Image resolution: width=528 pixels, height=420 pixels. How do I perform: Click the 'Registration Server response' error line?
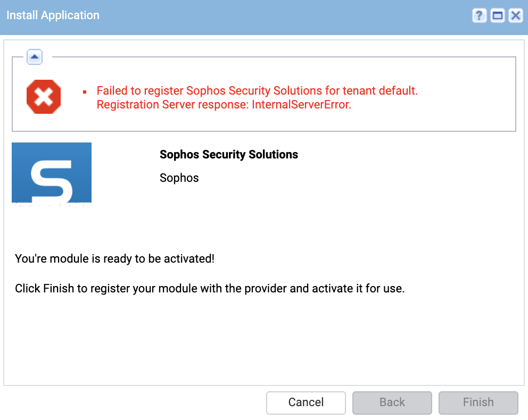coord(224,105)
